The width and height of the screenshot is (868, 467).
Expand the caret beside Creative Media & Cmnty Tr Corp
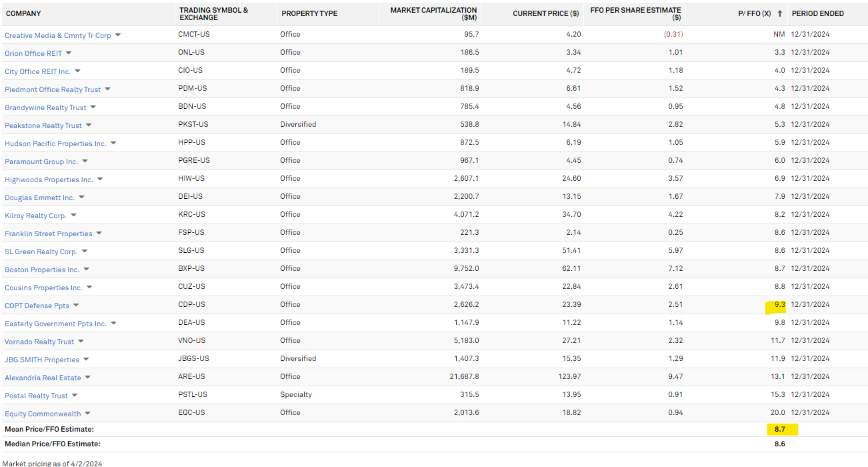click(x=118, y=35)
